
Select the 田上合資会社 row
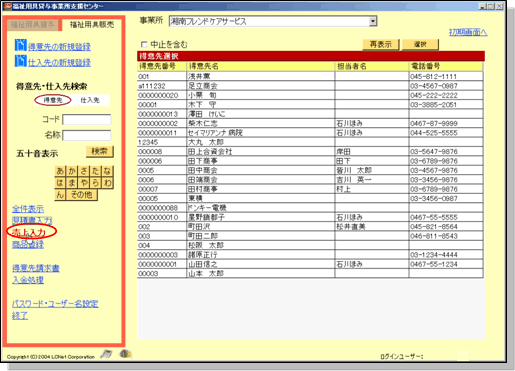310,152
